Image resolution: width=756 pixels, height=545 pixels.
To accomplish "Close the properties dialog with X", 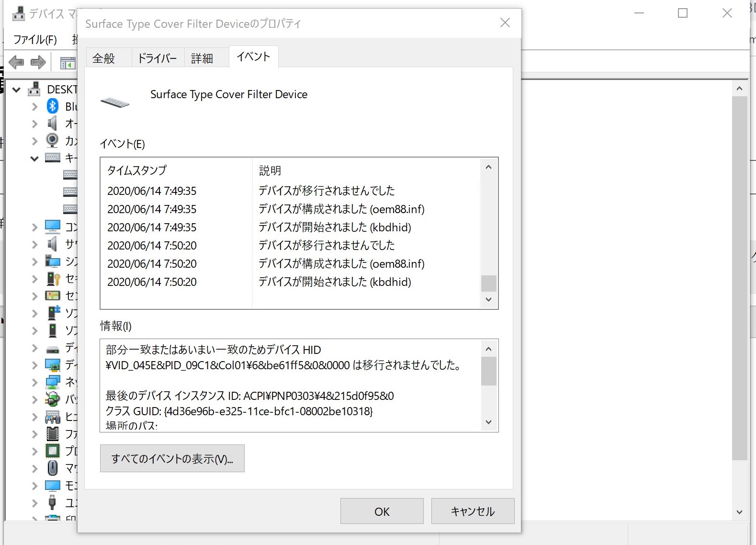I will click(x=505, y=23).
